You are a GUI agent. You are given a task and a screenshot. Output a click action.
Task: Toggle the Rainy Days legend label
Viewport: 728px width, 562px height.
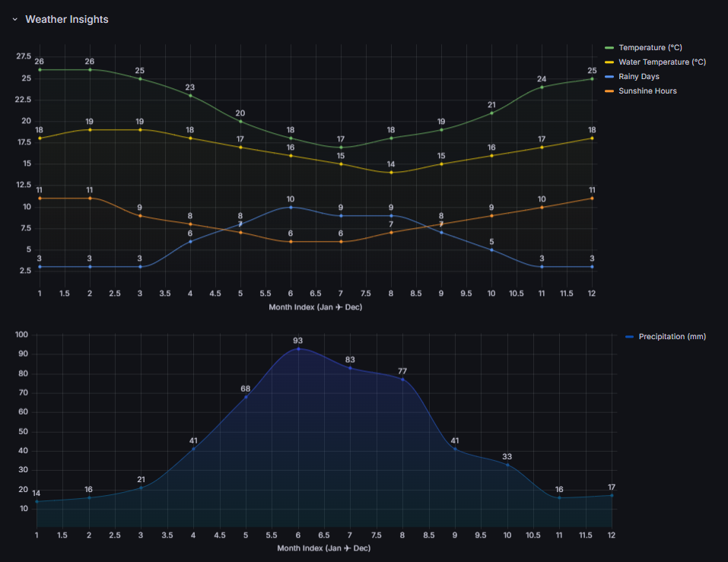pos(638,77)
